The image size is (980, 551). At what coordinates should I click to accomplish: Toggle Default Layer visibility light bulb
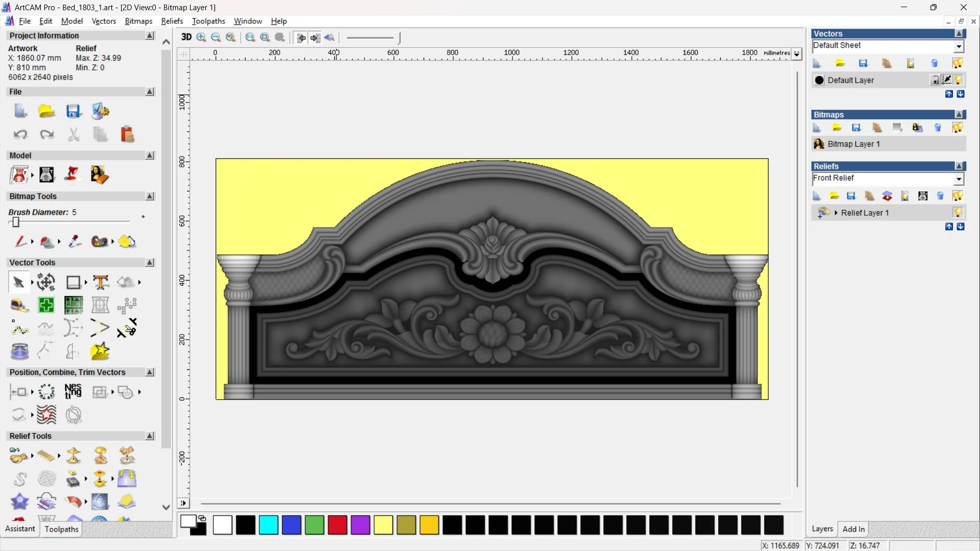[x=959, y=80]
